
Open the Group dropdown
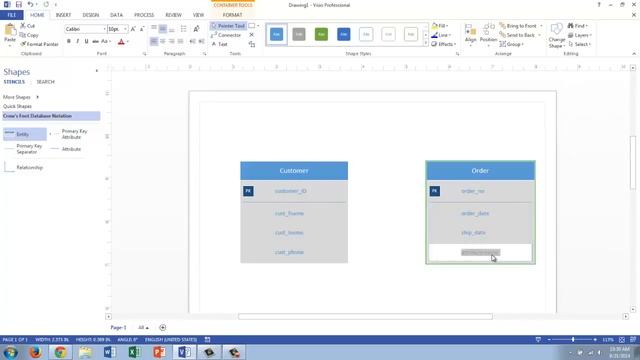coord(511,44)
